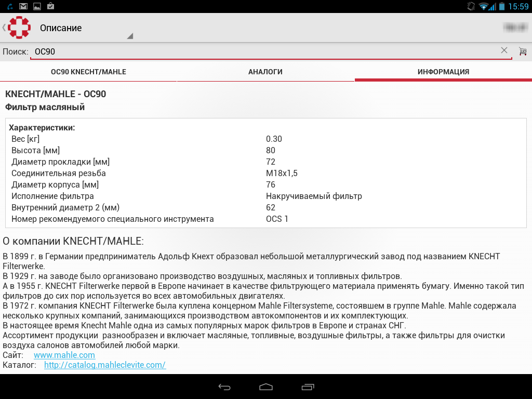Tap the red app logo to go back
Viewport: 532px width, 399px height.
click(x=19, y=28)
